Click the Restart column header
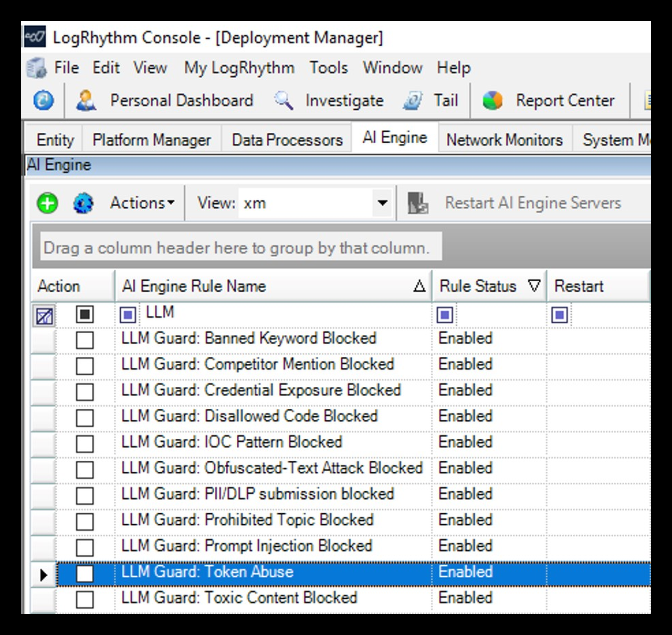The height and width of the screenshot is (635, 672). pos(598,286)
